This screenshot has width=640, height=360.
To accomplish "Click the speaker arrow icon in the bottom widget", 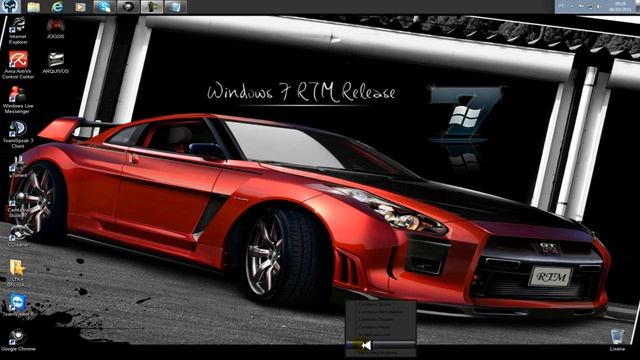I will pyautogui.click(x=366, y=345).
